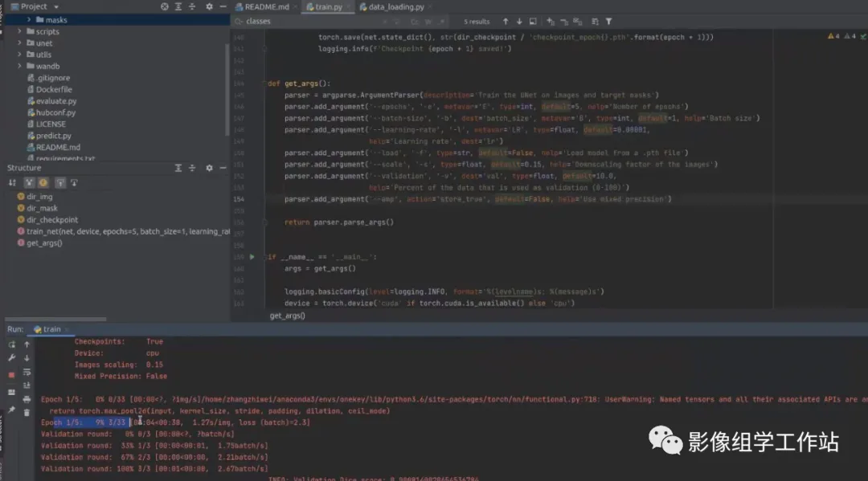Toggle Words option in search bar

tap(428, 22)
